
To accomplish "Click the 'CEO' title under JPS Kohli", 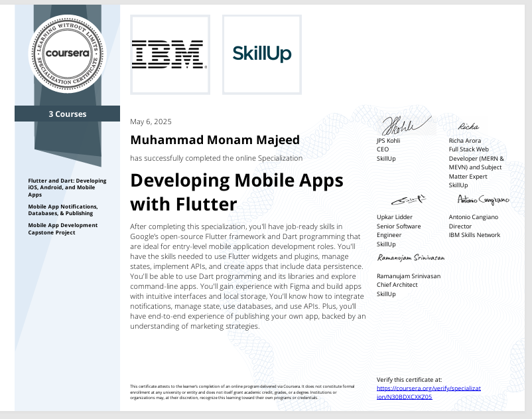I will [x=383, y=149].
